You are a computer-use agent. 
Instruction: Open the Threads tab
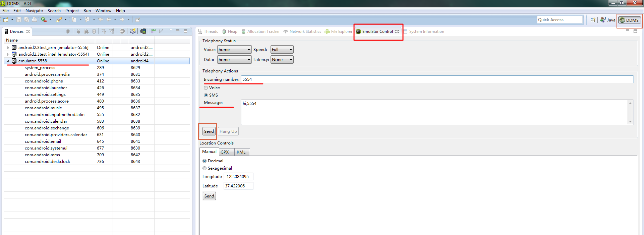coord(208,32)
